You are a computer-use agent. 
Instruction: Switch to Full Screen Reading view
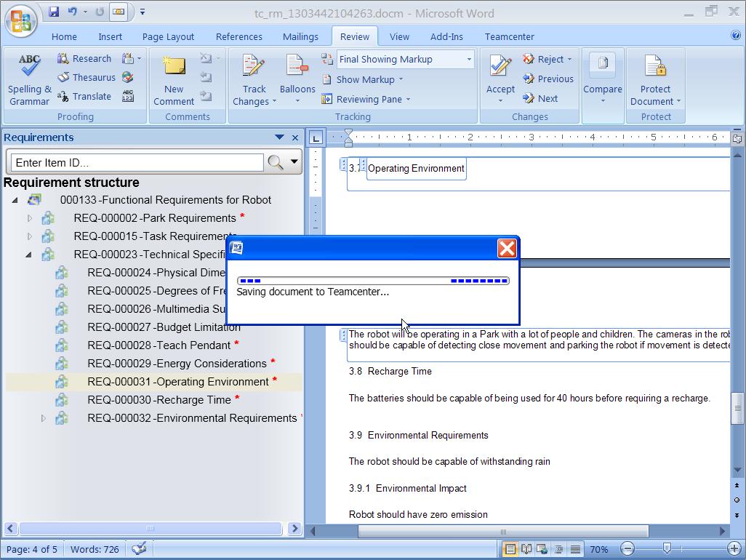pyautogui.click(x=526, y=550)
